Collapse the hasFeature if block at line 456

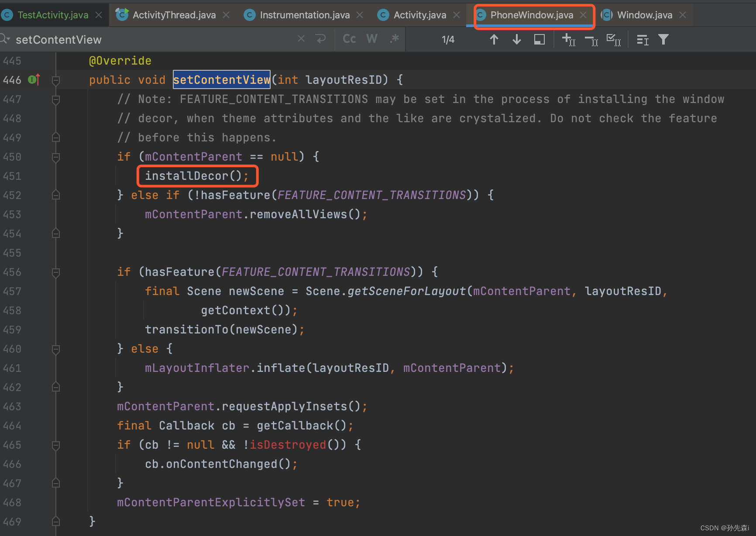point(56,272)
